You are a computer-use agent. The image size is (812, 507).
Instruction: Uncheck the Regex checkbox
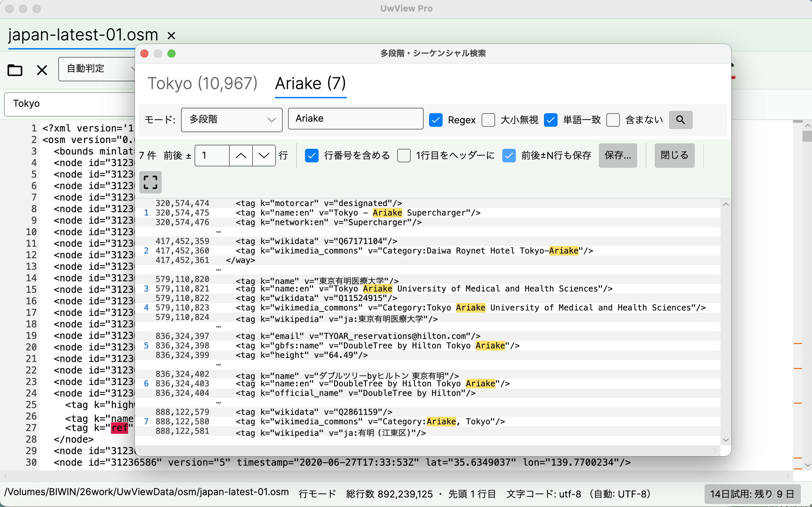pyautogui.click(x=435, y=120)
